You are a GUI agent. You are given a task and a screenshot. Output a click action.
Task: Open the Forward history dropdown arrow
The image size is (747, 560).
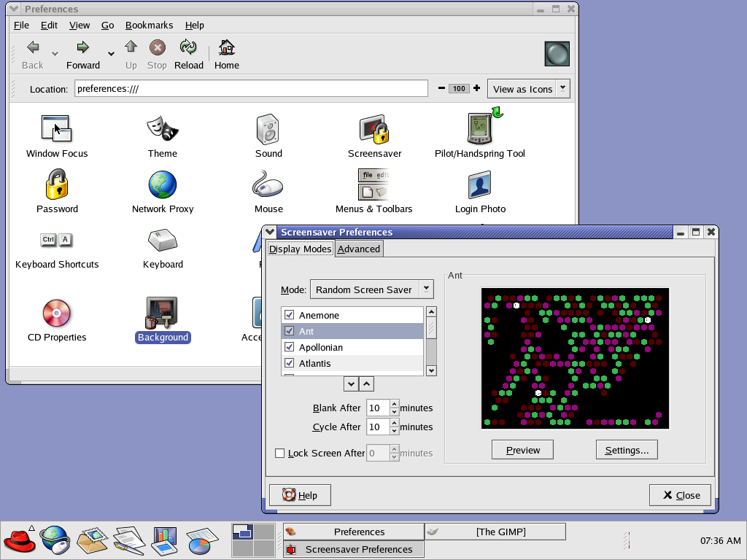(111, 54)
